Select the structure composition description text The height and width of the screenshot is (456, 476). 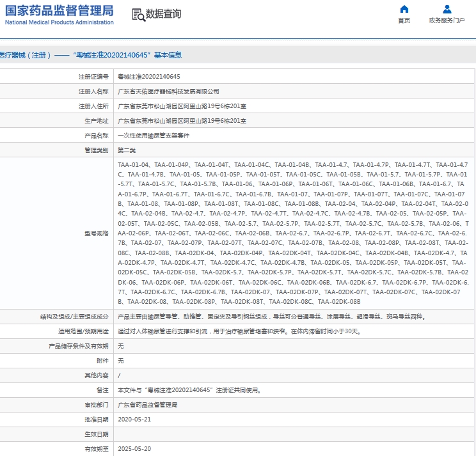click(273, 317)
